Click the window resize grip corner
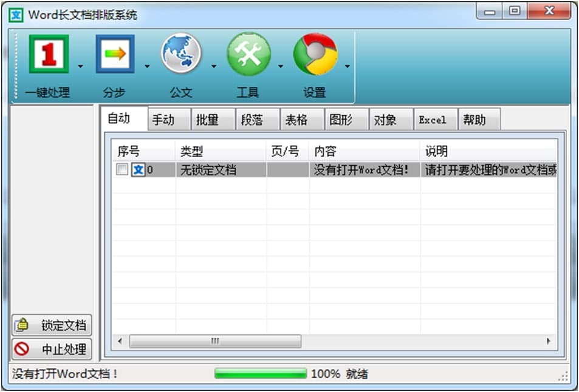The height and width of the screenshot is (392, 579). tap(563, 376)
